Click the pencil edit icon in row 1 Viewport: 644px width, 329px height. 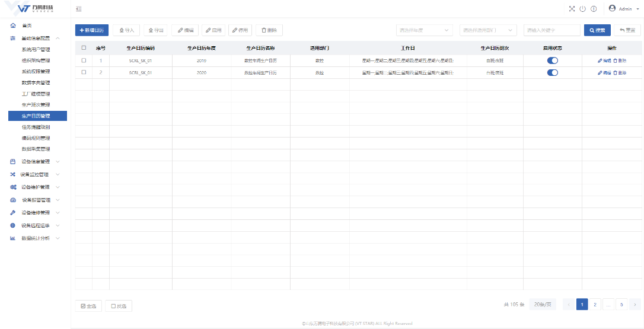click(600, 60)
